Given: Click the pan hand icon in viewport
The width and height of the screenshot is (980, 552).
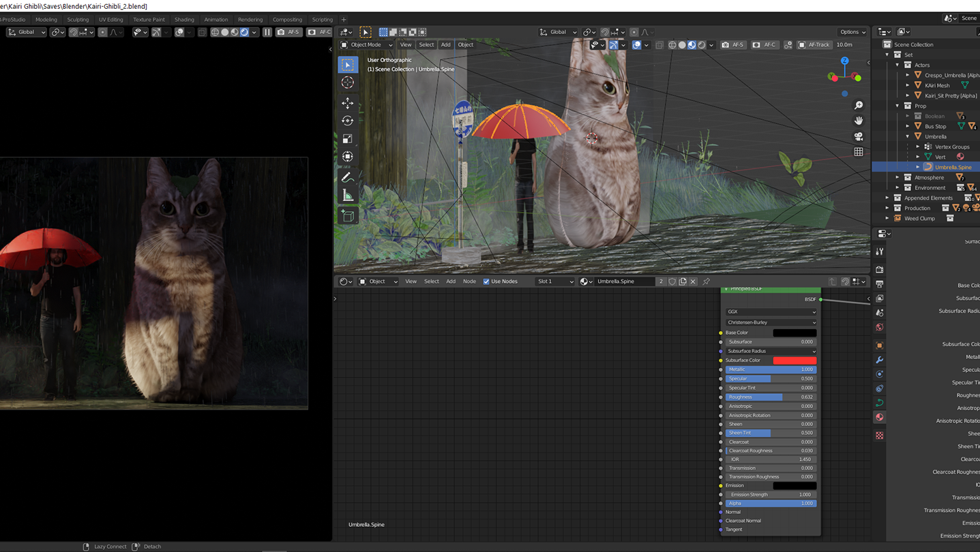Looking at the screenshot, I should pos(859,121).
